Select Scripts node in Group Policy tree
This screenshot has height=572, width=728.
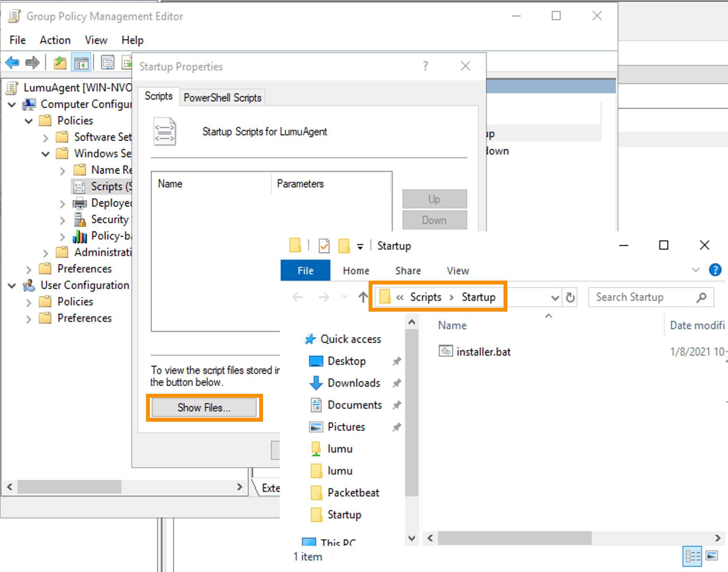click(x=102, y=187)
